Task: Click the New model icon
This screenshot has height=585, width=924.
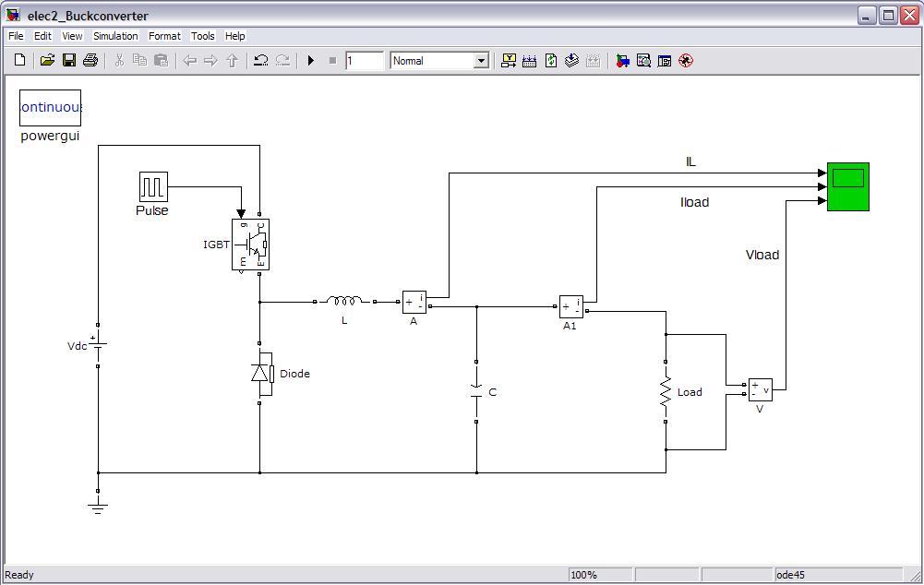Action: pos(20,61)
